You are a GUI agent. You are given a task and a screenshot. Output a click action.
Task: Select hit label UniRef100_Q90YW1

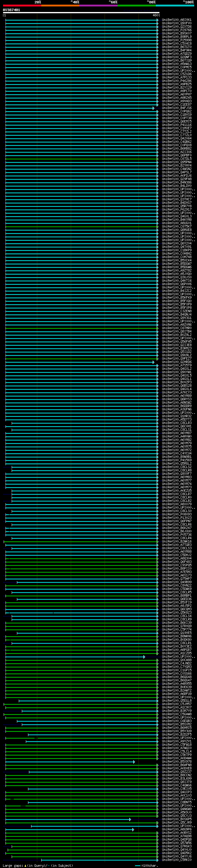pyautogui.click(x=176, y=372)
